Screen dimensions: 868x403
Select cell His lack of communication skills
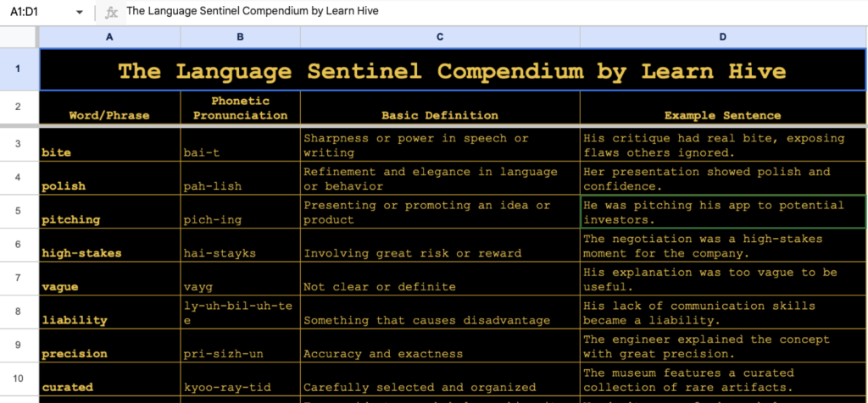point(723,312)
